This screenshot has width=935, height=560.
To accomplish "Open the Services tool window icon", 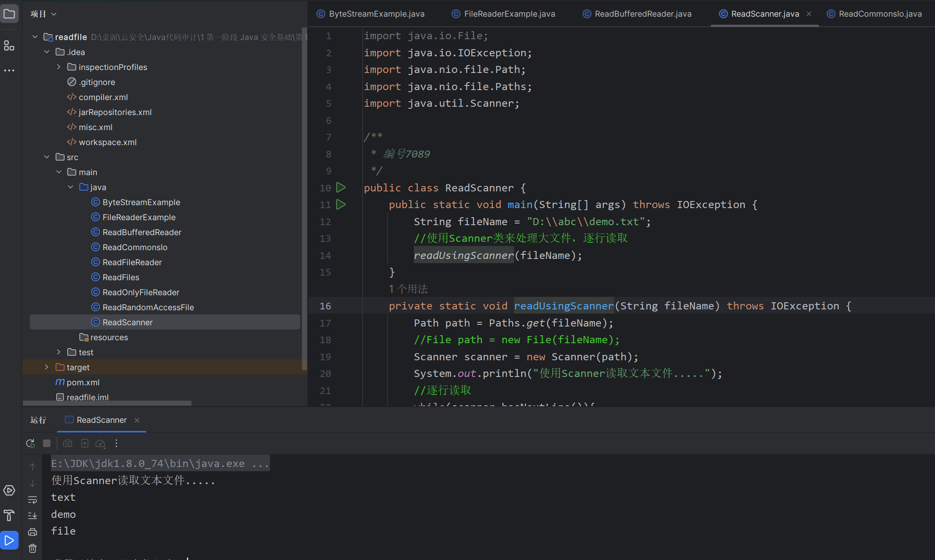I will coord(9,490).
